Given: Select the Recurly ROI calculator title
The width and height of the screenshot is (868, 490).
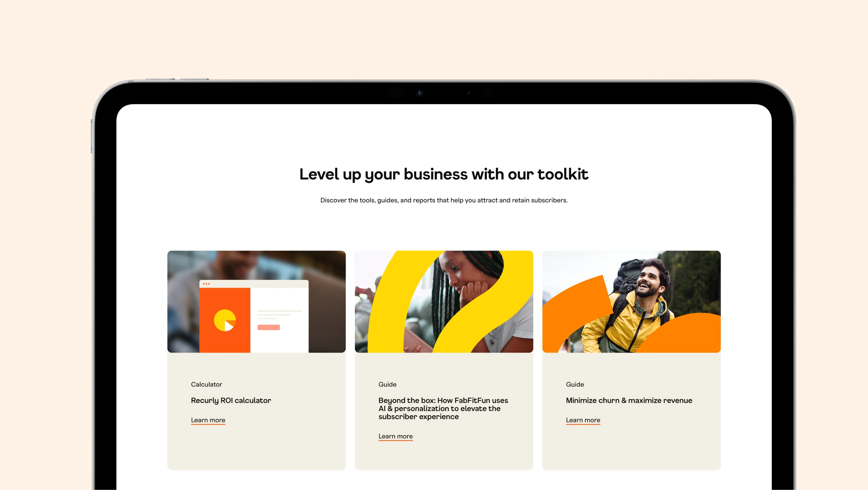Looking at the screenshot, I should pyautogui.click(x=231, y=400).
